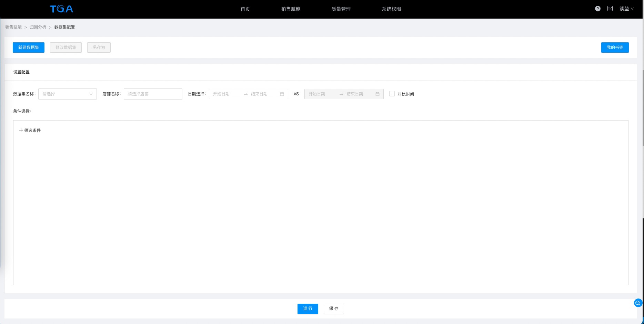The width and height of the screenshot is (644, 324).
Task: Click the 数据集配置 breadcrumb text
Action: [x=64, y=27]
